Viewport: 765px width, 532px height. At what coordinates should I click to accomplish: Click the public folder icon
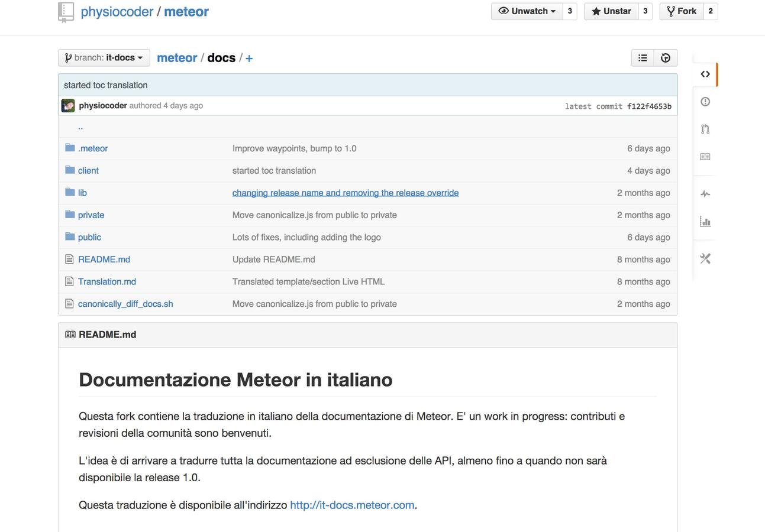point(70,236)
